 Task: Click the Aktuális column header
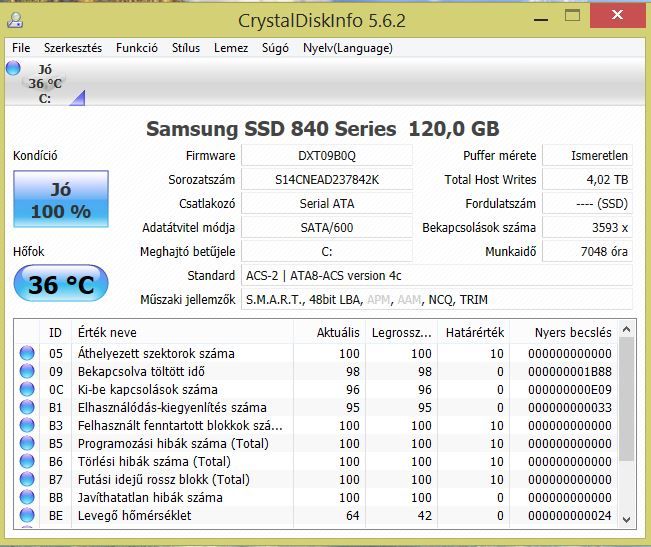point(329,332)
